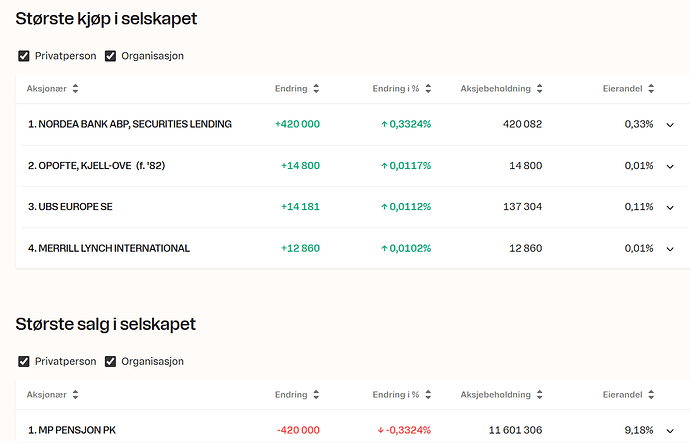Click the 0,0117% percent change

click(406, 165)
